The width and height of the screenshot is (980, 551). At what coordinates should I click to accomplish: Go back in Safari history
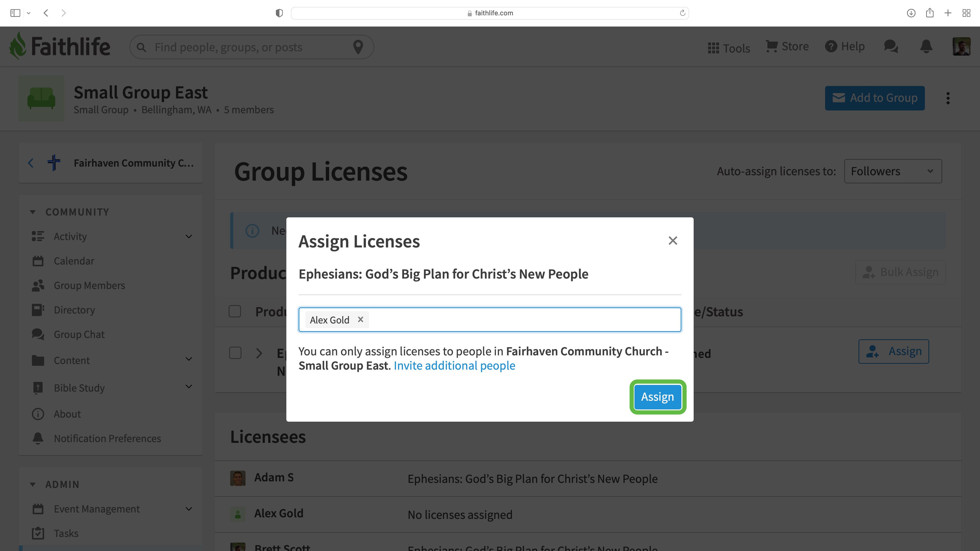pos(46,13)
